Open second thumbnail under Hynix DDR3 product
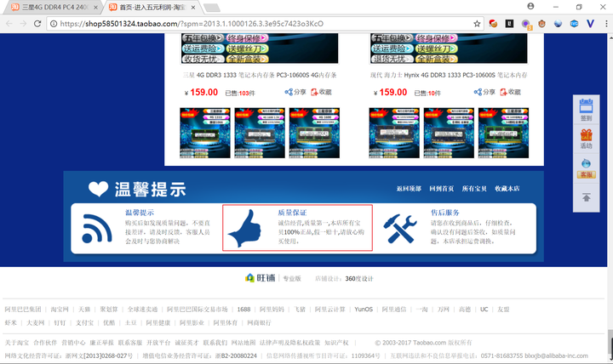Viewport: 613px width, 364px height. coord(449,134)
